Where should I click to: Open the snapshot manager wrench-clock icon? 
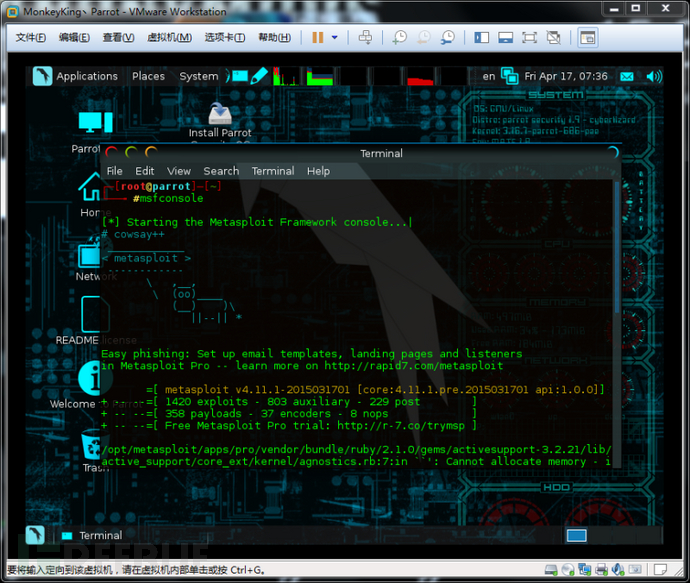[x=448, y=37]
